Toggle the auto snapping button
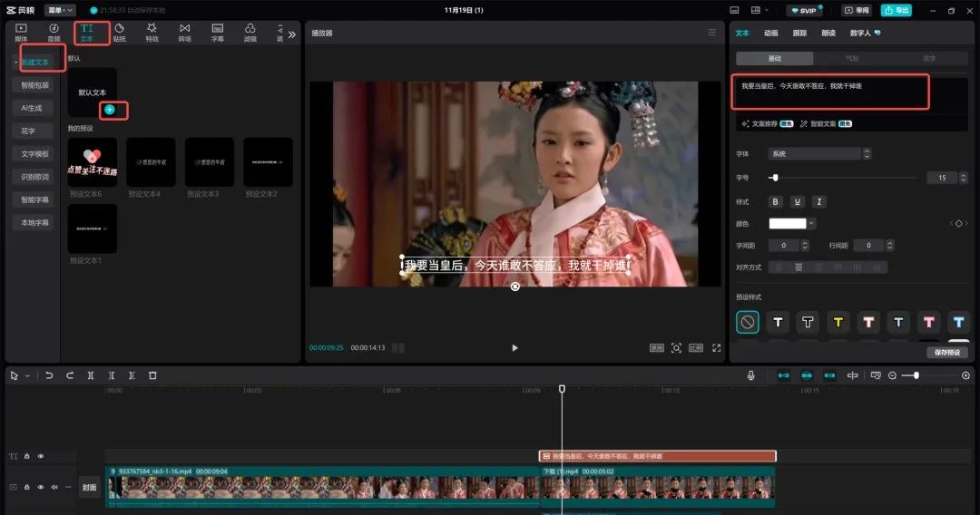Image resolution: width=980 pixels, height=515 pixels. [807, 375]
